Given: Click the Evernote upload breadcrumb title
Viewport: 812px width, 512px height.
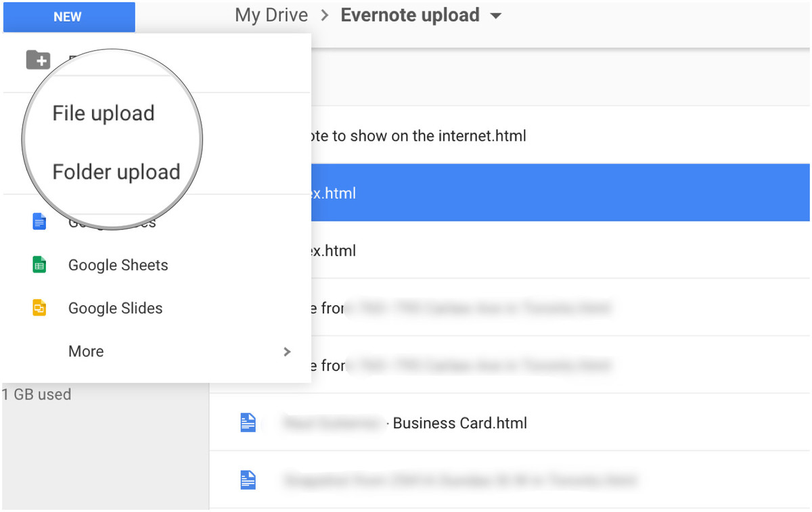Looking at the screenshot, I should click(x=410, y=15).
